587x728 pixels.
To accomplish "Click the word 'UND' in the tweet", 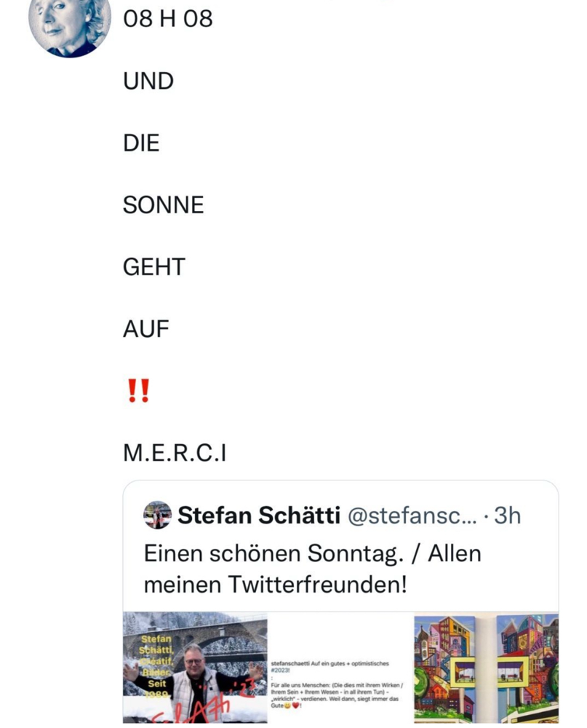I will (148, 82).
